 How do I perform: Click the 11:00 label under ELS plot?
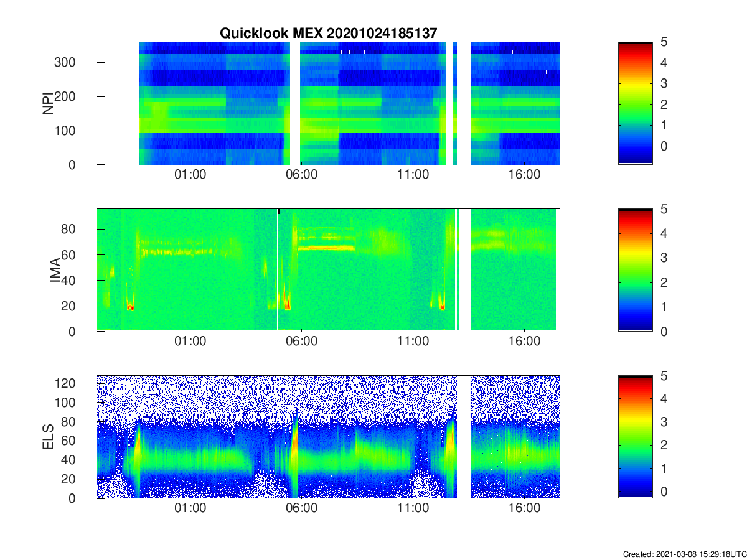pyautogui.click(x=413, y=509)
